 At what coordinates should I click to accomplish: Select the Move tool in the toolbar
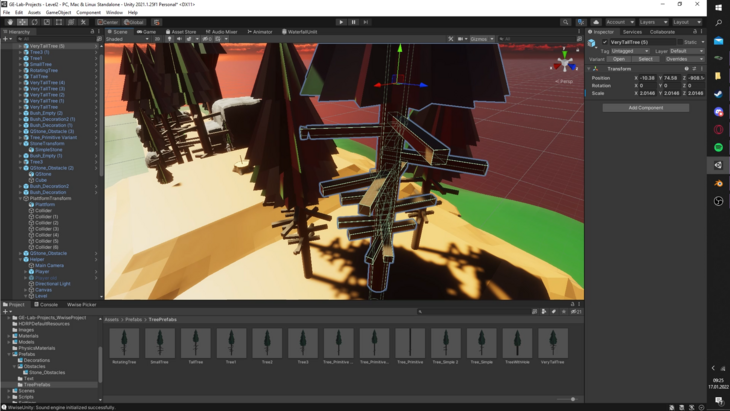pos(22,22)
